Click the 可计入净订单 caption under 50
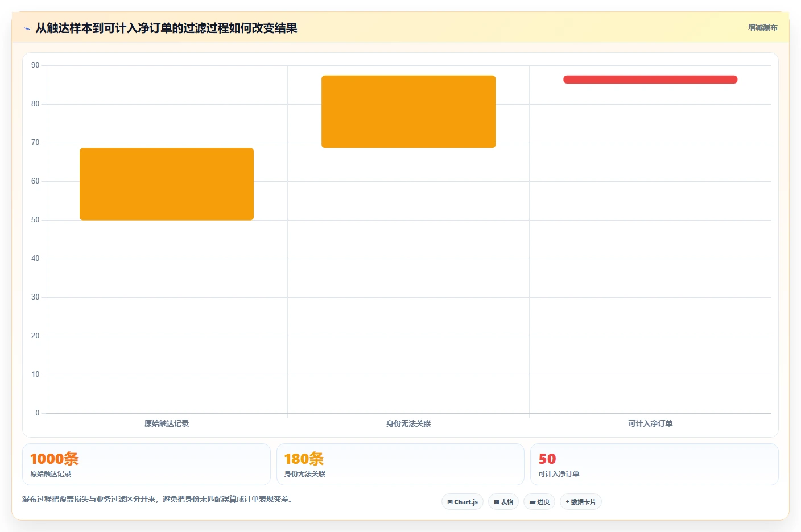This screenshot has width=801, height=532. click(559, 473)
